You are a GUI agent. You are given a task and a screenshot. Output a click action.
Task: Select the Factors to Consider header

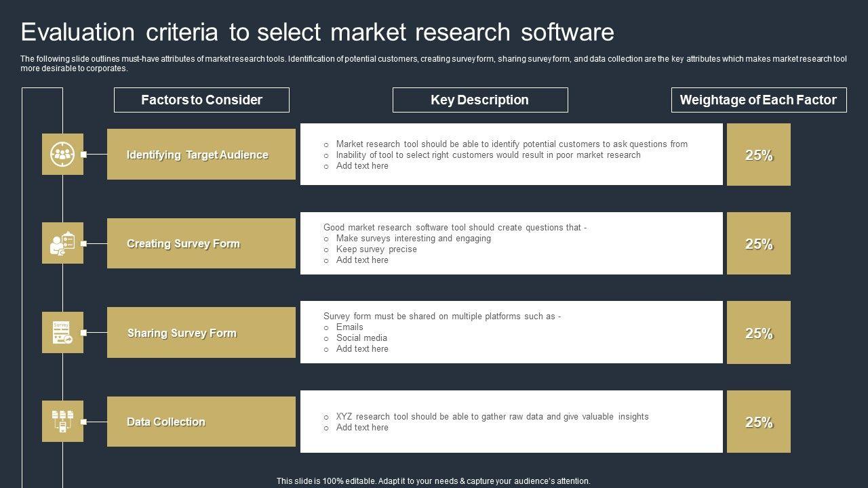(201, 100)
